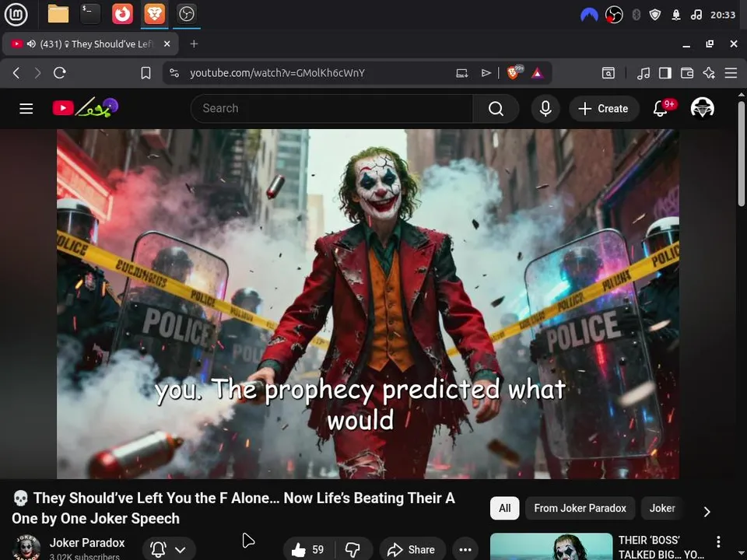View site settings icon in address bar
The height and width of the screenshot is (560, 747).
coord(174,73)
